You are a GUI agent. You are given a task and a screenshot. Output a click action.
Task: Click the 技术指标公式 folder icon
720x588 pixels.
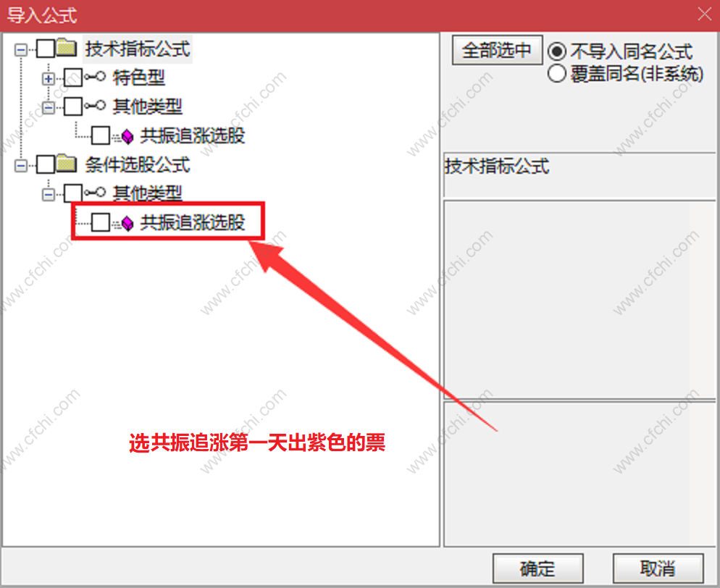[x=67, y=48]
